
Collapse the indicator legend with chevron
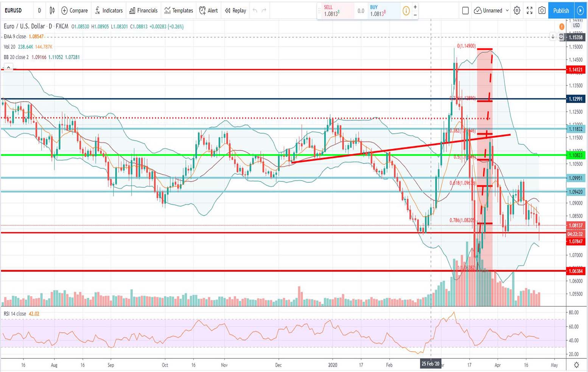point(8,68)
